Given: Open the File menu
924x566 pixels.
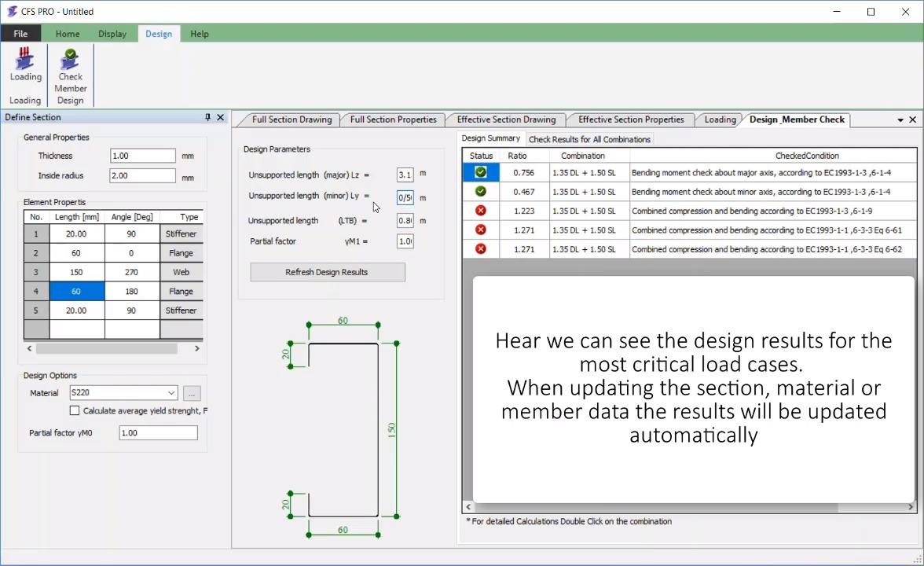Looking at the screenshot, I should (20, 34).
